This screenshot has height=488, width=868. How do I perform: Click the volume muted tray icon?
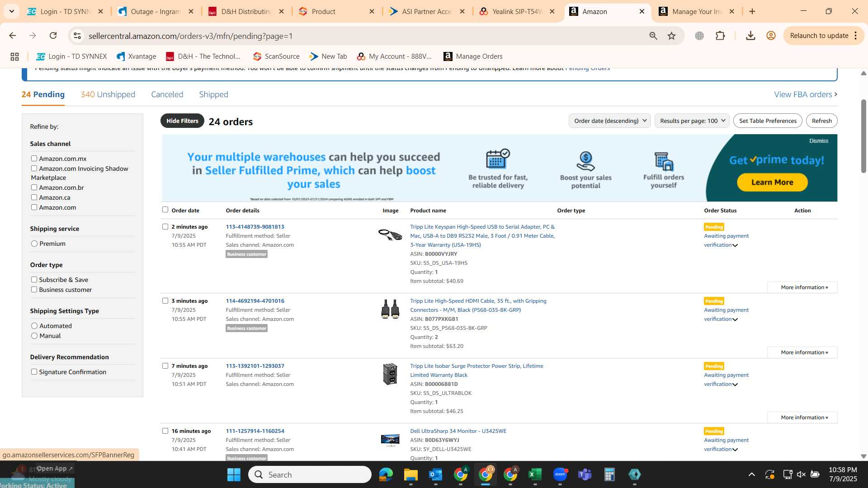801,474
